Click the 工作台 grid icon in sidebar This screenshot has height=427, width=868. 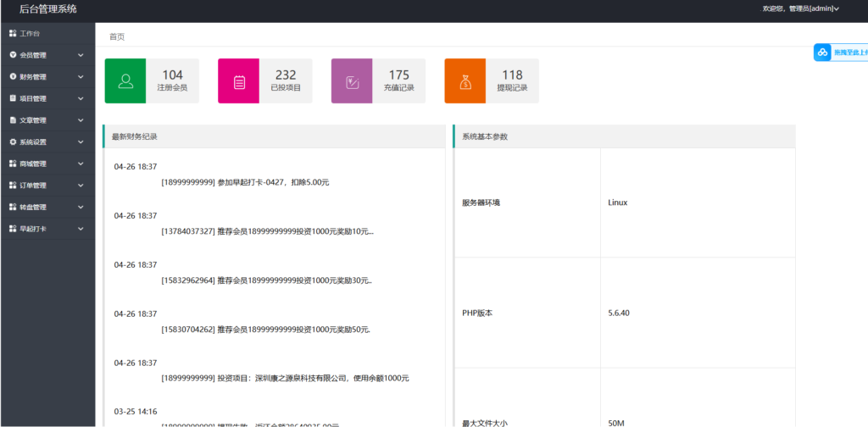[x=13, y=33]
